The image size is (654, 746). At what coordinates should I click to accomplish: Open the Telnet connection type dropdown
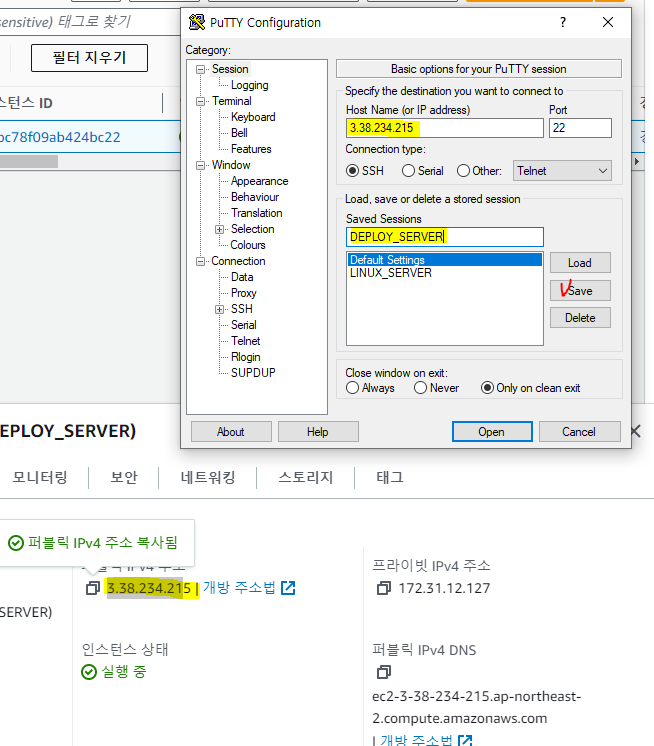(562, 170)
